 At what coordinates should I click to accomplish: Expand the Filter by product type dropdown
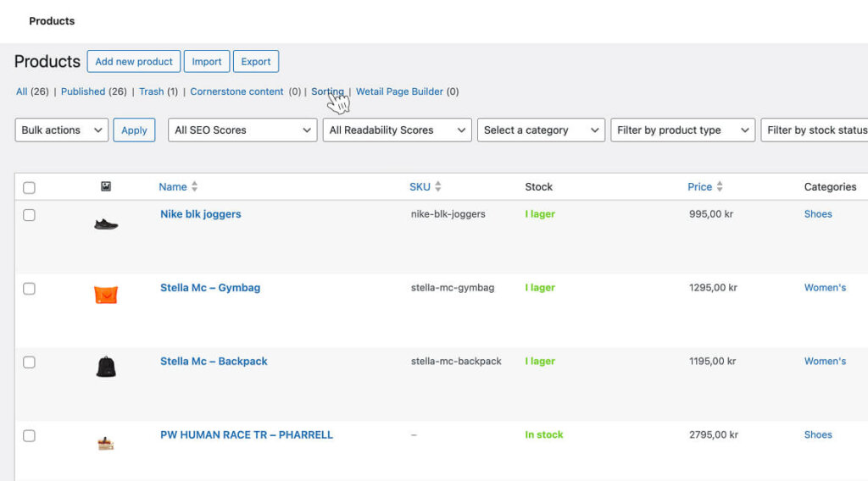(682, 130)
